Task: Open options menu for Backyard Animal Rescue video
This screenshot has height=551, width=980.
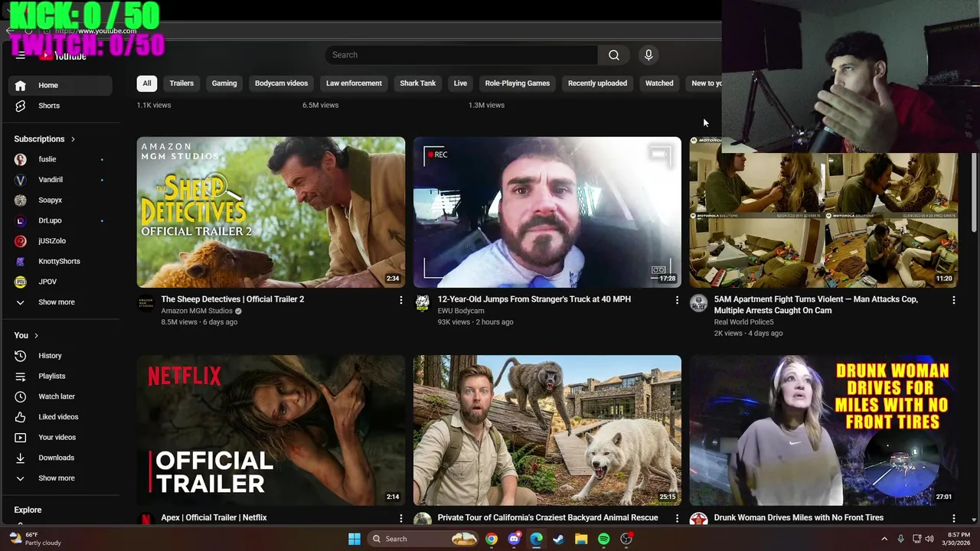Action: (x=677, y=518)
